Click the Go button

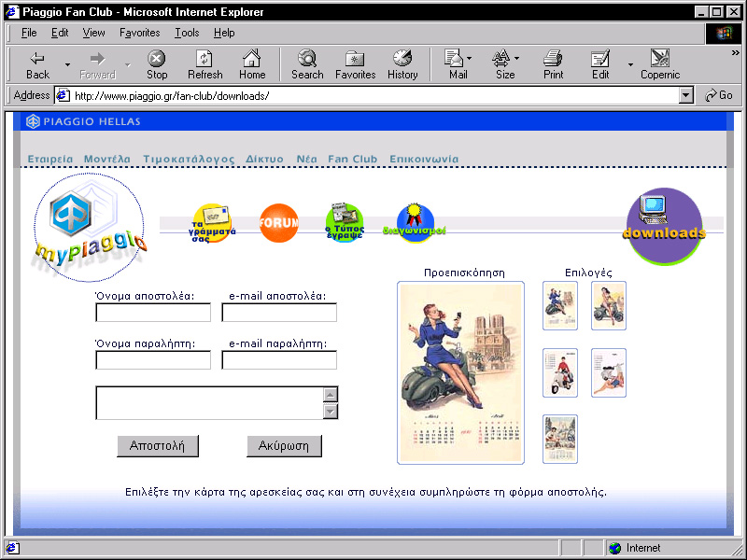(x=719, y=96)
